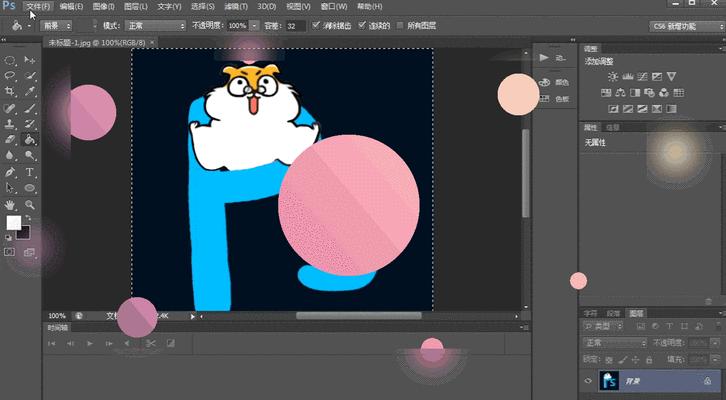Open the Layer menu
Image resolution: width=726 pixels, height=400 pixels.
click(136, 6)
